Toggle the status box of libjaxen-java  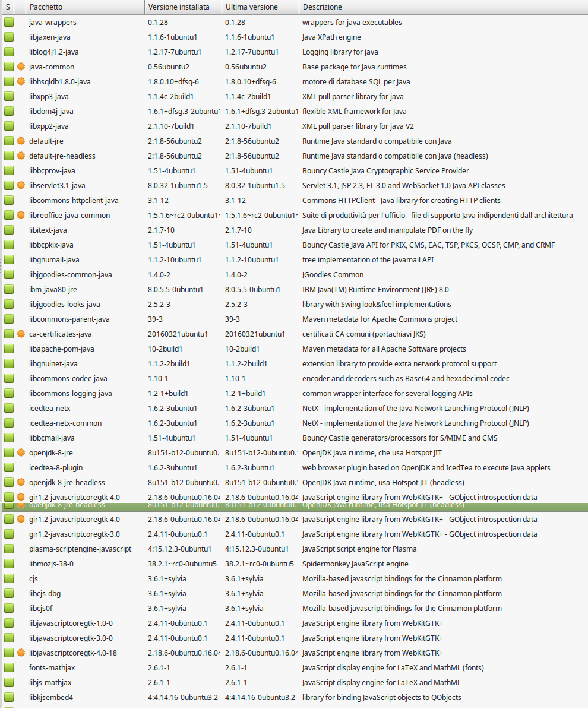(x=9, y=37)
